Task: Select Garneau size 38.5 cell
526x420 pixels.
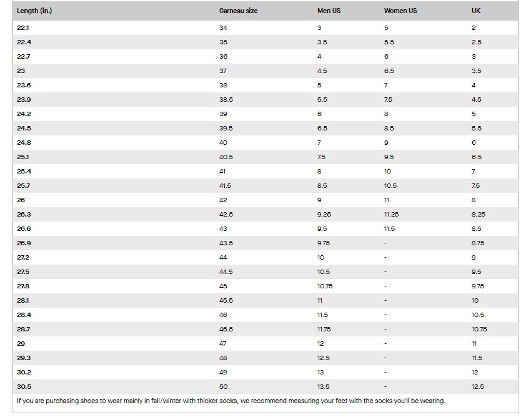Action: [226, 100]
